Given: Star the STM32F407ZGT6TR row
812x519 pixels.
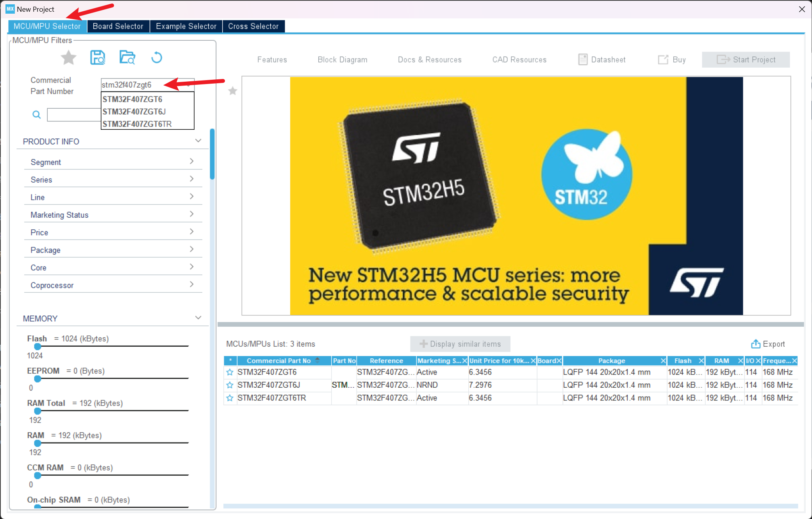Looking at the screenshot, I should coord(230,398).
